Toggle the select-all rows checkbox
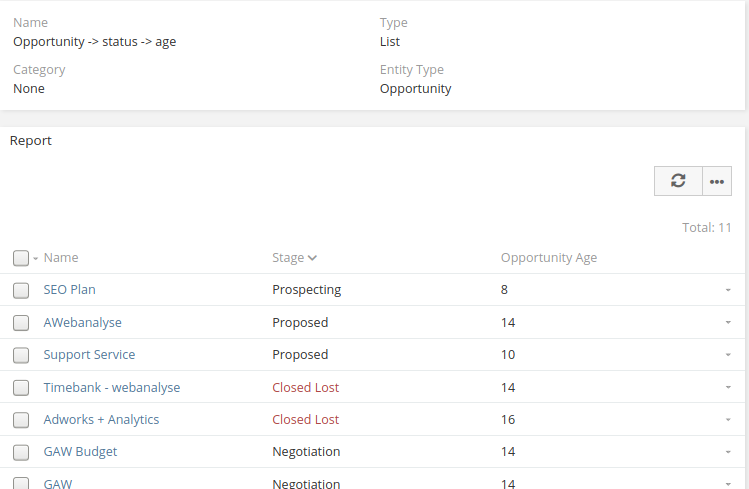Image resolution: width=749 pixels, height=489 pixels. coord(21,258)
